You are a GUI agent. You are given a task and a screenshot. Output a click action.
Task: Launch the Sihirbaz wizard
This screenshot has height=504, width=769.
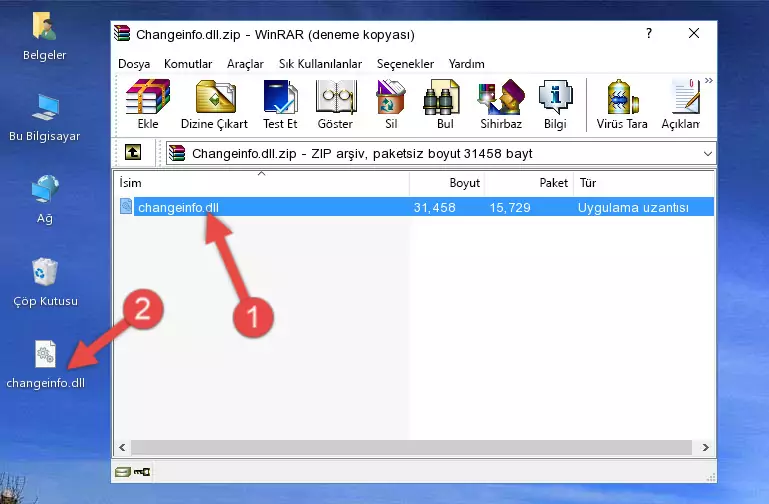[501, 104]
